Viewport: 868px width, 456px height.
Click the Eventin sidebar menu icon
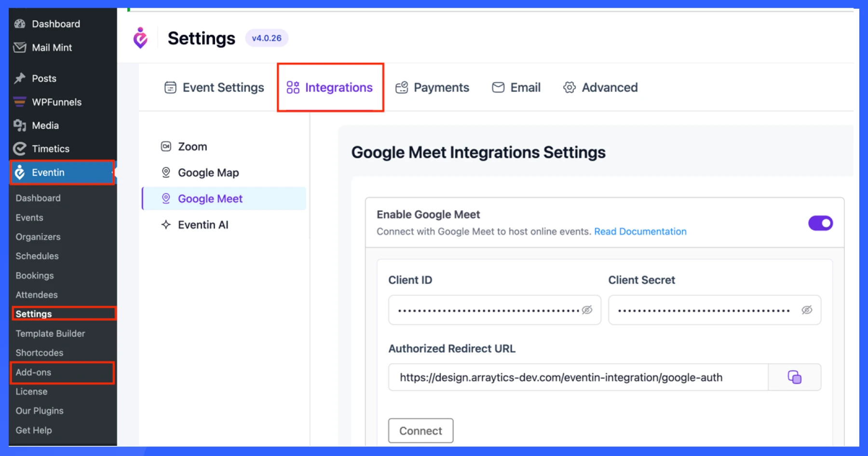point(20,172)
